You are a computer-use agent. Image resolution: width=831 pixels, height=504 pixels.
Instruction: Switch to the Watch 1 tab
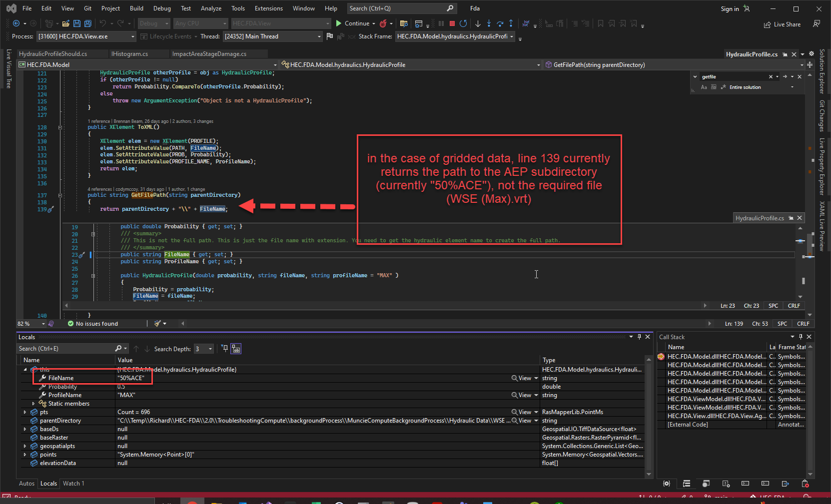73,484
